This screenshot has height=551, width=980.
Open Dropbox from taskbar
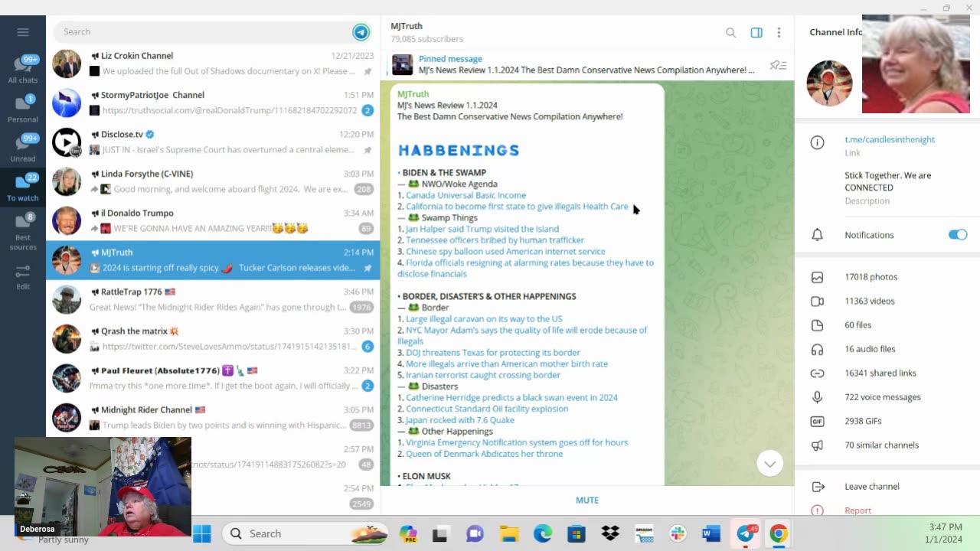coord(610,533)
